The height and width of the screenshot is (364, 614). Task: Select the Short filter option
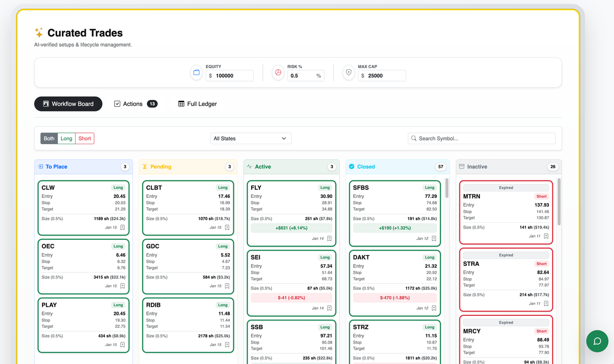tap(84, 138)
